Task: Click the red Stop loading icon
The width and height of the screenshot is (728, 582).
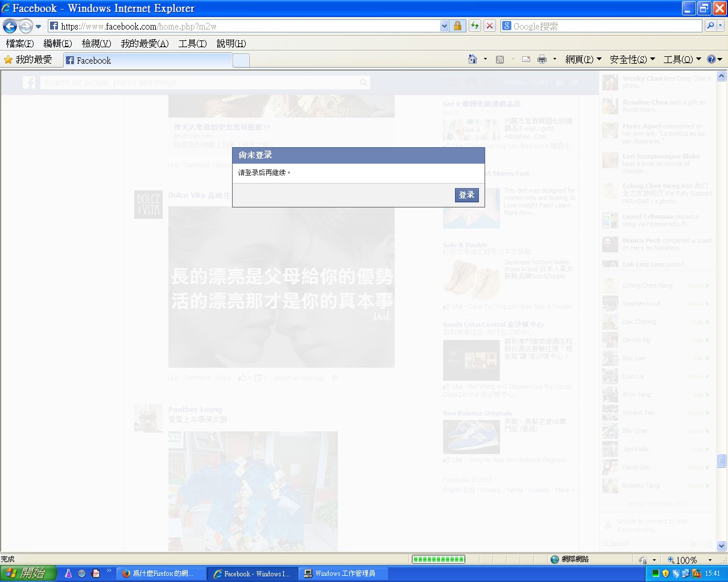Action: pyautogui.click(x=489, y=26)
